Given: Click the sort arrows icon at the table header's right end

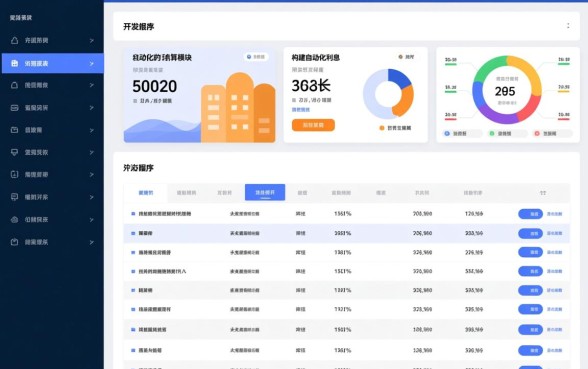Looking at the screenshot, I should (543, 193).
